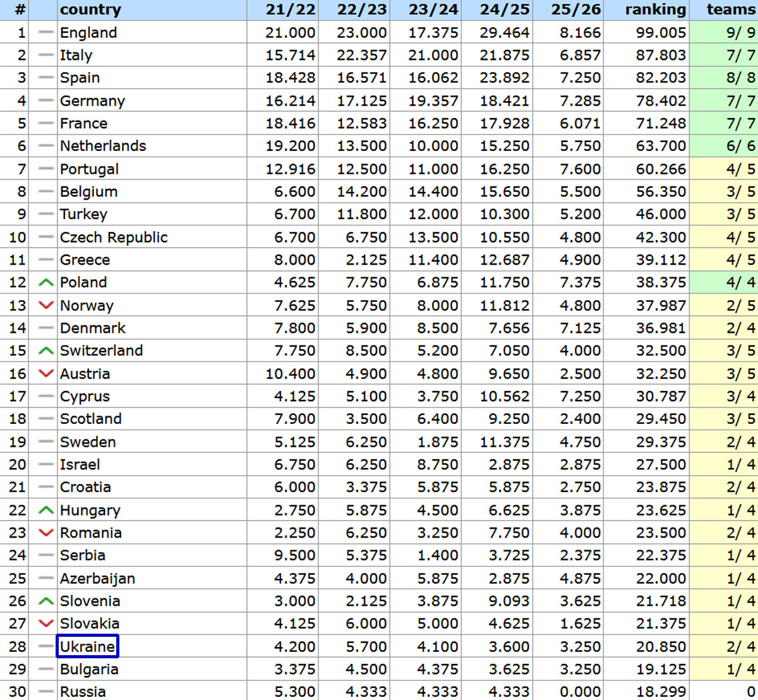Click Slovenia's green up trend arrow
Image resolution: width=758 pixels, height=700 pixels.
[45, 601]
